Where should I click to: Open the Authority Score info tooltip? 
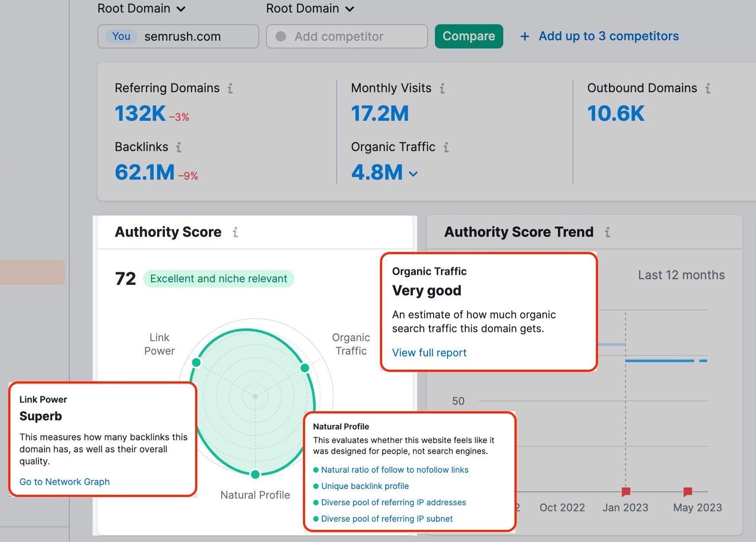point(235,232)
